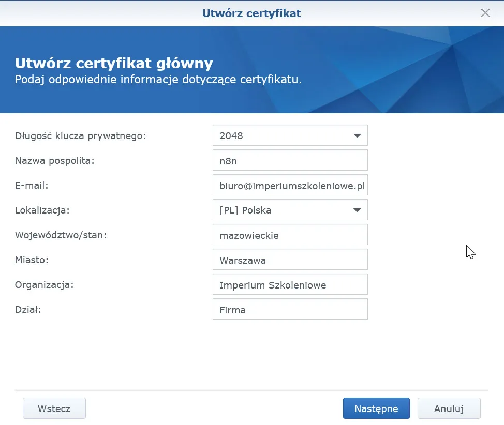Click the Lokalizacja label text
Screen dimensions: 504x425
tap(42, 210)
